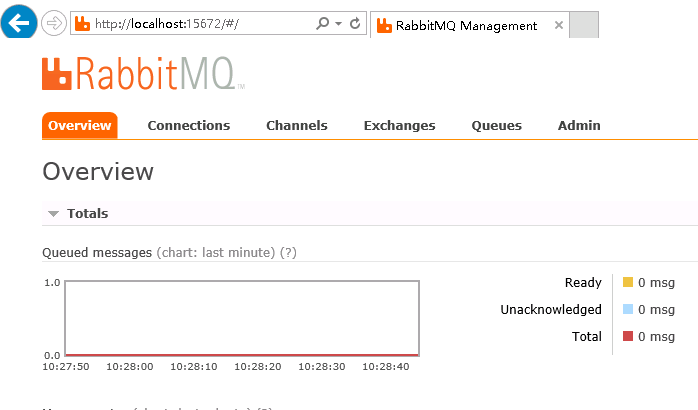
Task: Switch to the Connections tab
Action: 189,126
